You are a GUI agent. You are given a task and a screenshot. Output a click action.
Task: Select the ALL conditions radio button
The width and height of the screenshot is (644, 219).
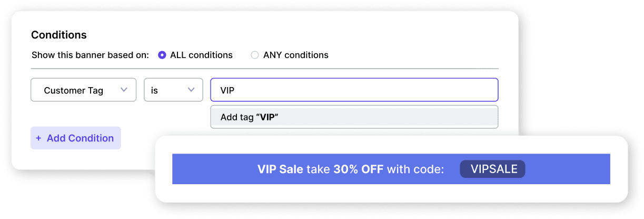tap(162, 55)
